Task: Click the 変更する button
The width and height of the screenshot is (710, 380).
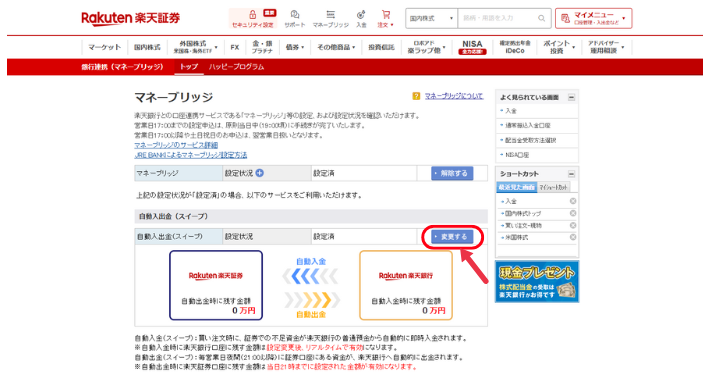Action: (452, 236)
